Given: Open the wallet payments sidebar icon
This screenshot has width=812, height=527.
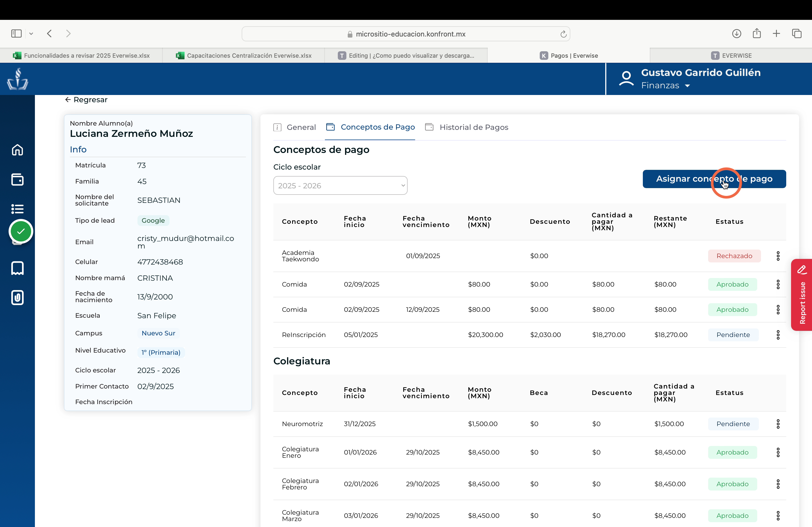Looking at the screenshot, I should point(17,179).
